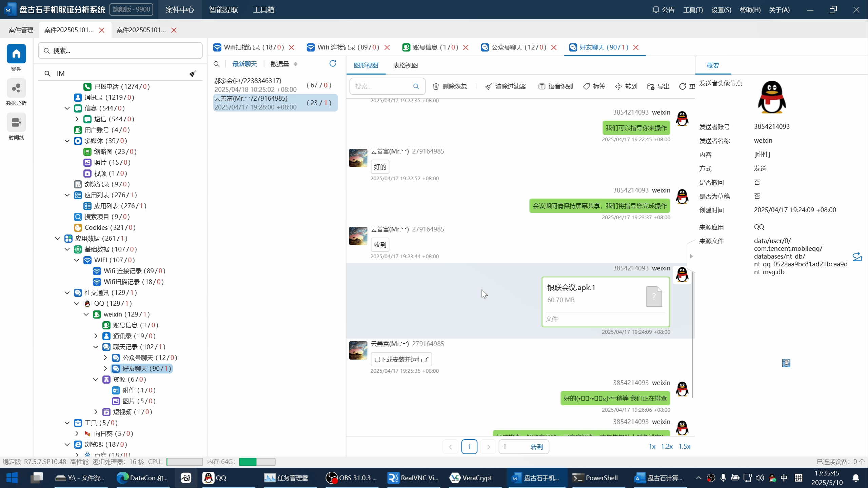
Task: Collapse the overview panel with side arrow
Action: pyautogui.click(x=691, y=256)
